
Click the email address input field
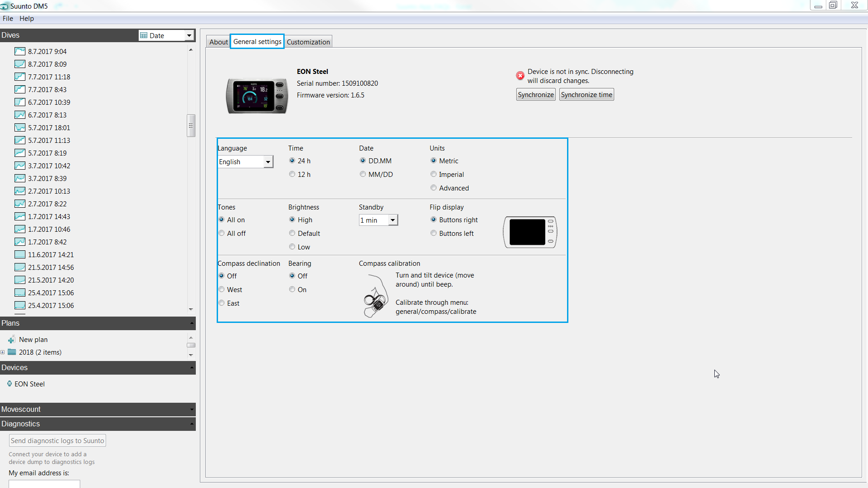[44, 484]
